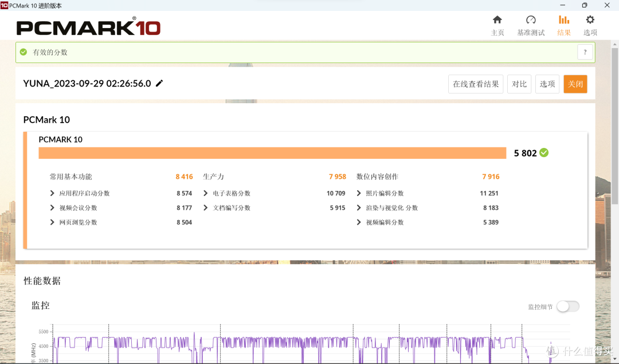Click the 照片编辑分数 value 11 251

tap(489, 193)
